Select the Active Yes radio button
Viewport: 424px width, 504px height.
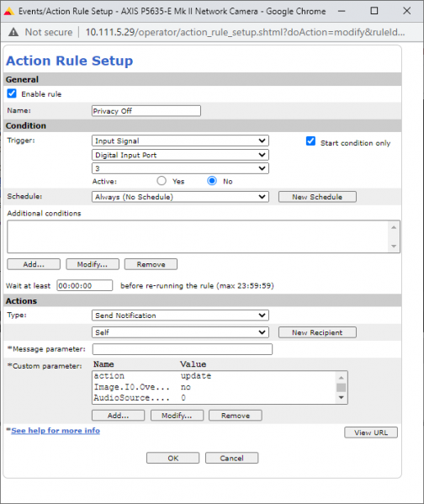162,181
